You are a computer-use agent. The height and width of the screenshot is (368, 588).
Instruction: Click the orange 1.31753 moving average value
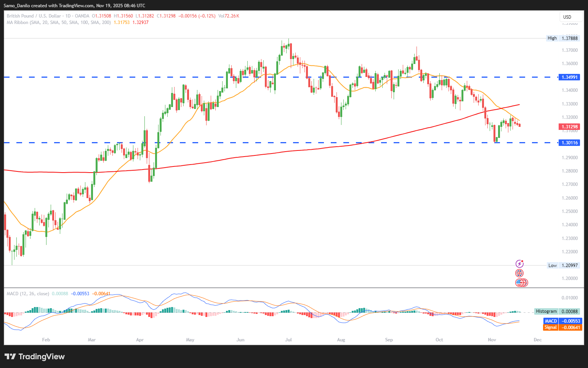click(x=122, y=22)
